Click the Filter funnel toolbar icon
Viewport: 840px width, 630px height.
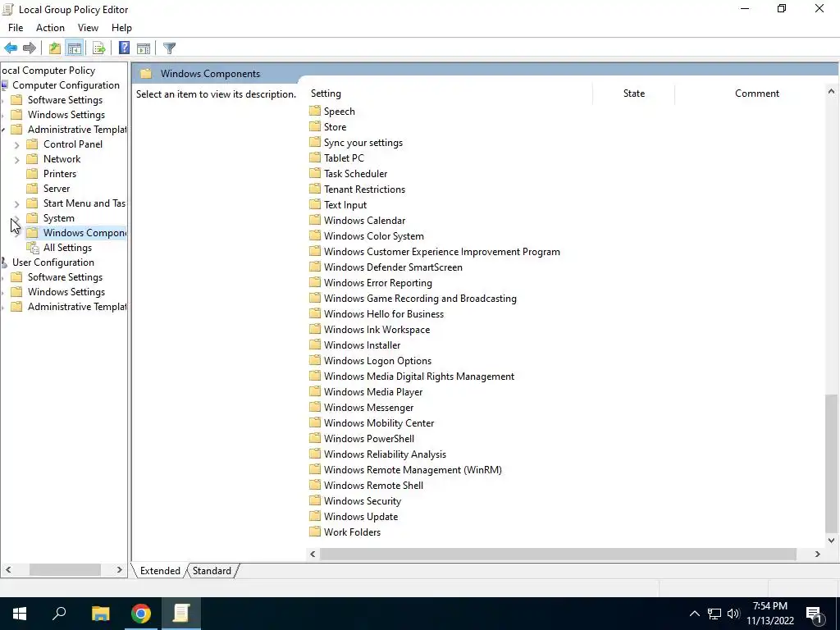point(169,48)
